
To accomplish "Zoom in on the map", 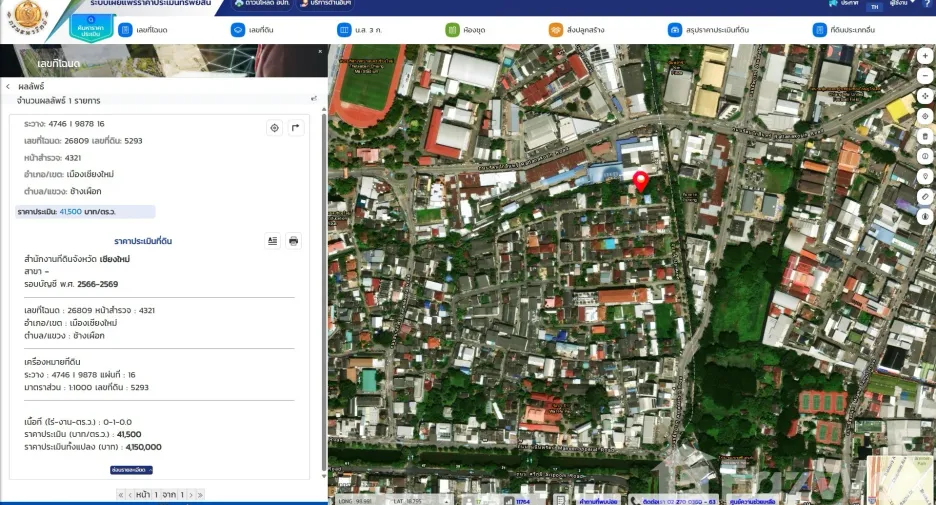I will tap(925, 56).
